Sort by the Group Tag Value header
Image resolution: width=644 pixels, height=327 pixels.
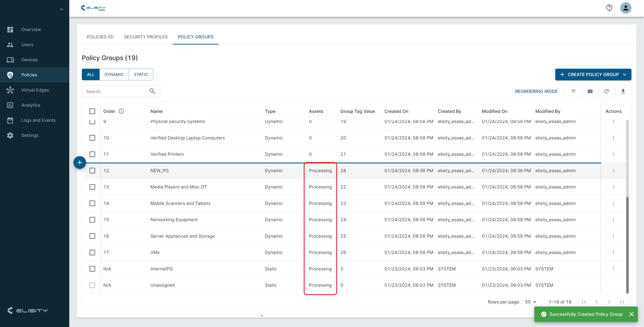click(358, 111)
